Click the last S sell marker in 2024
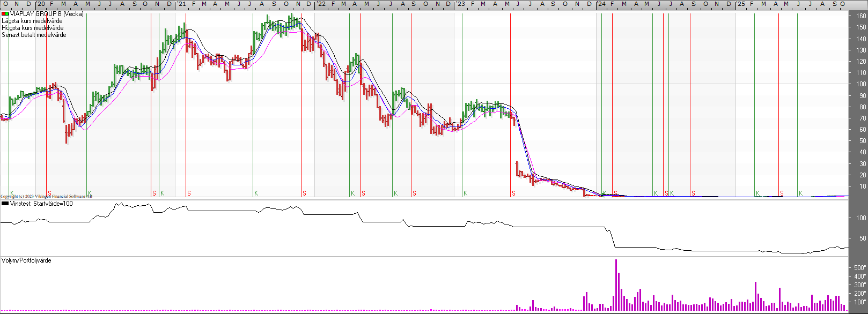The height and width of the screenshot is (314, 868). pyautogui.click(x=693, y=193)
